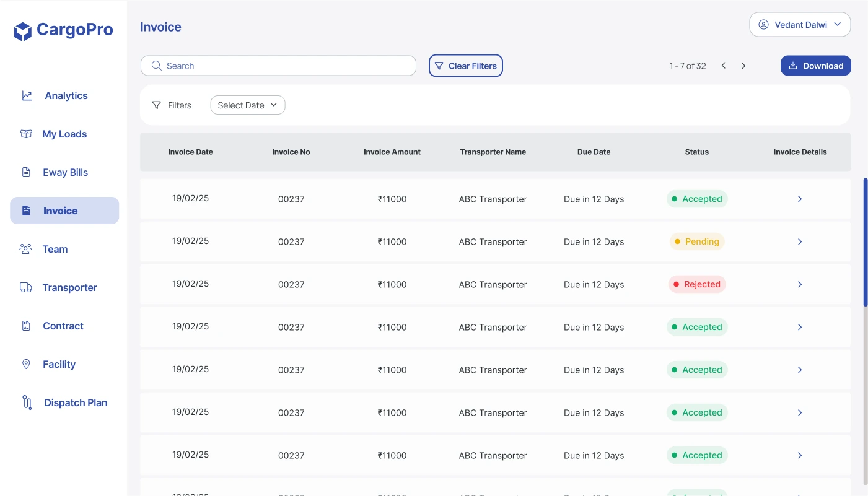Click ₹11000 amount in the Pending row

pyautogui.click(x=392, y=242)
